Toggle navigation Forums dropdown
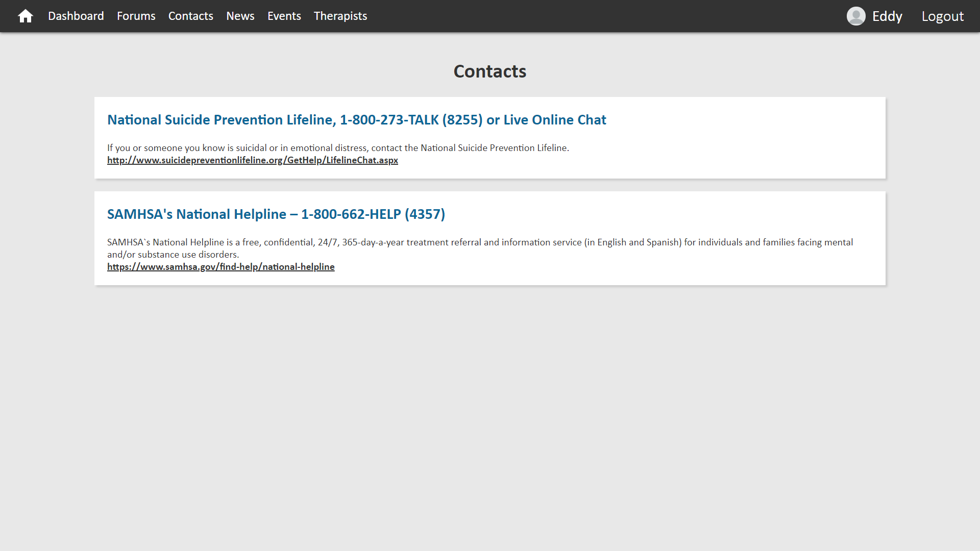Viewport: 980px width, 551px height. 136,15
